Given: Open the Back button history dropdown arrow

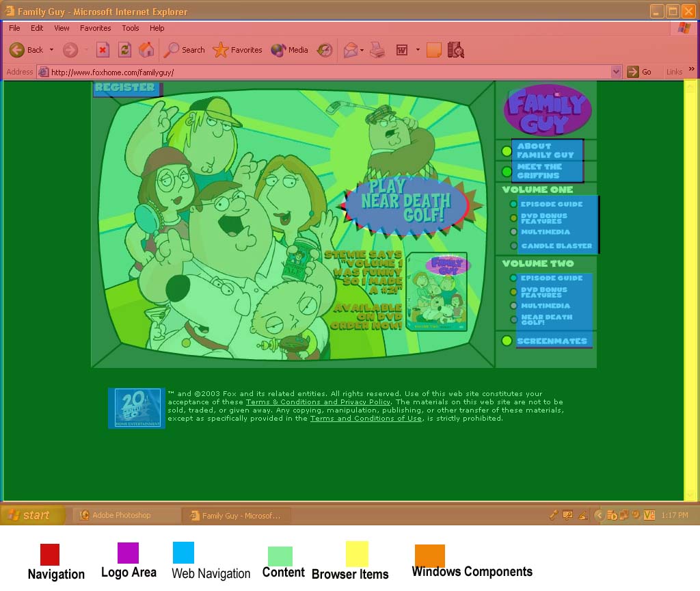Looking at the screenshot, I should click(x=51, y=50).
